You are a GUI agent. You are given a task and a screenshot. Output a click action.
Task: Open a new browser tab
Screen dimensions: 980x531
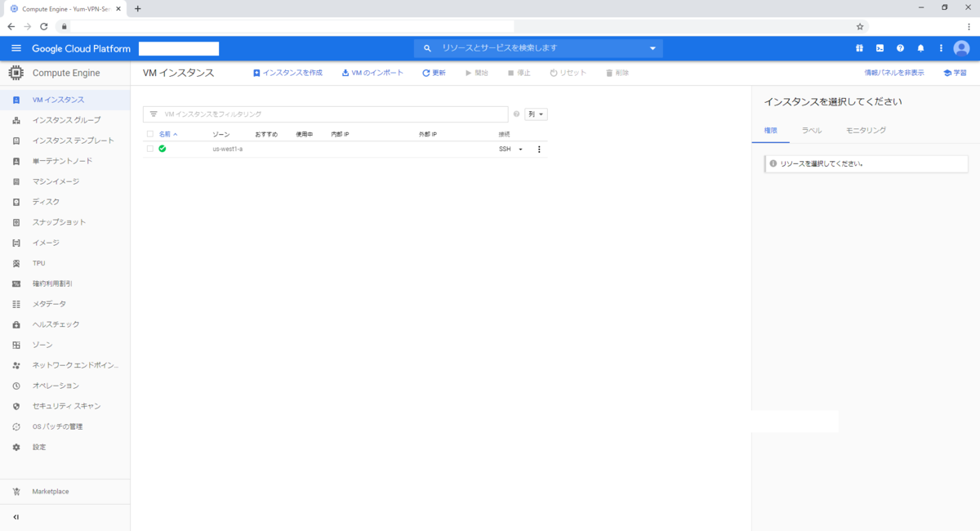tap(137, 8)
